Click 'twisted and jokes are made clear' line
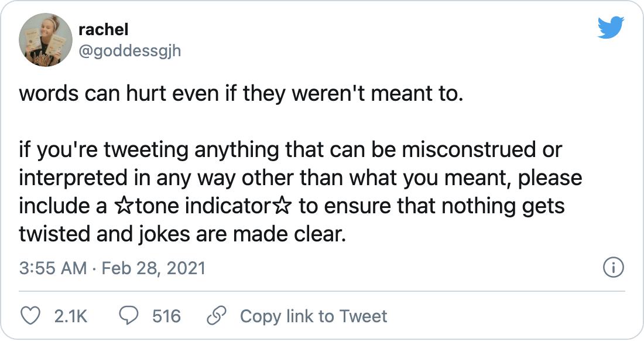 point(182,234)
